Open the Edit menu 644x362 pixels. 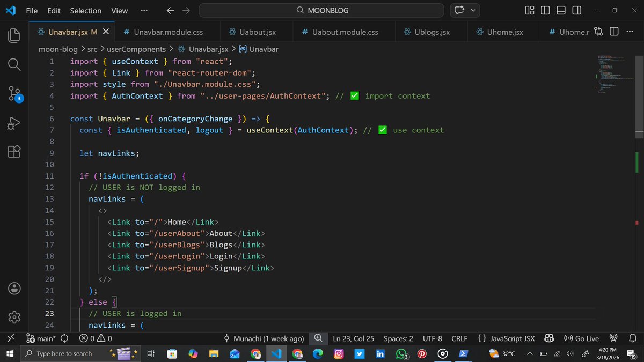(54, 10)
